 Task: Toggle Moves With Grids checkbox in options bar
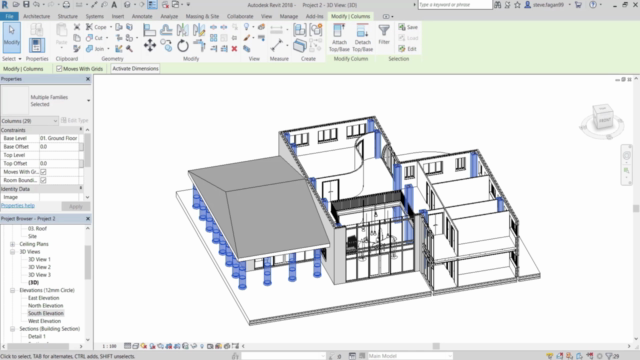point(59,69)
